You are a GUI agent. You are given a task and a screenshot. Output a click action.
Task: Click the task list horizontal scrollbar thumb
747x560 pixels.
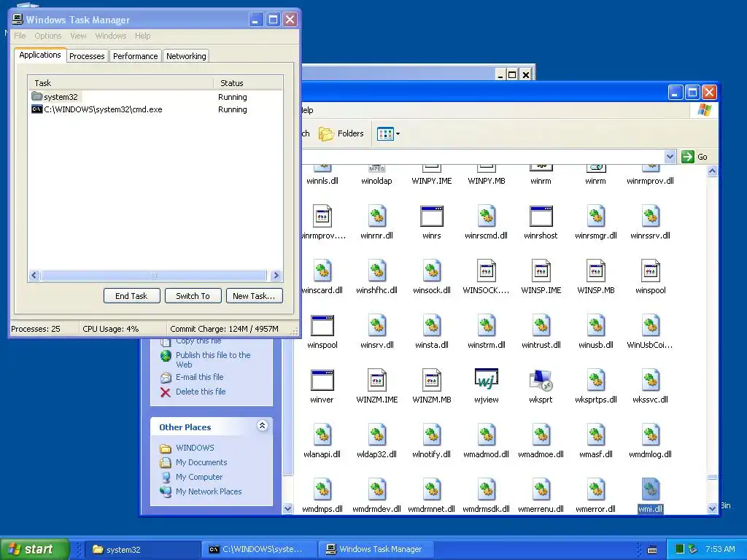153,275
